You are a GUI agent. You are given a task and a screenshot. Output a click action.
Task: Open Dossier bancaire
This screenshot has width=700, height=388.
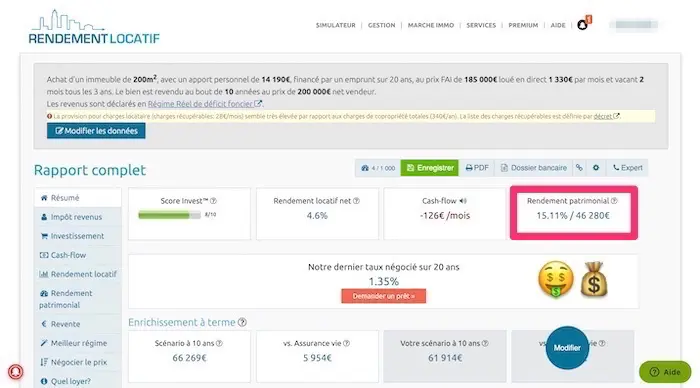tap(533, 168)
